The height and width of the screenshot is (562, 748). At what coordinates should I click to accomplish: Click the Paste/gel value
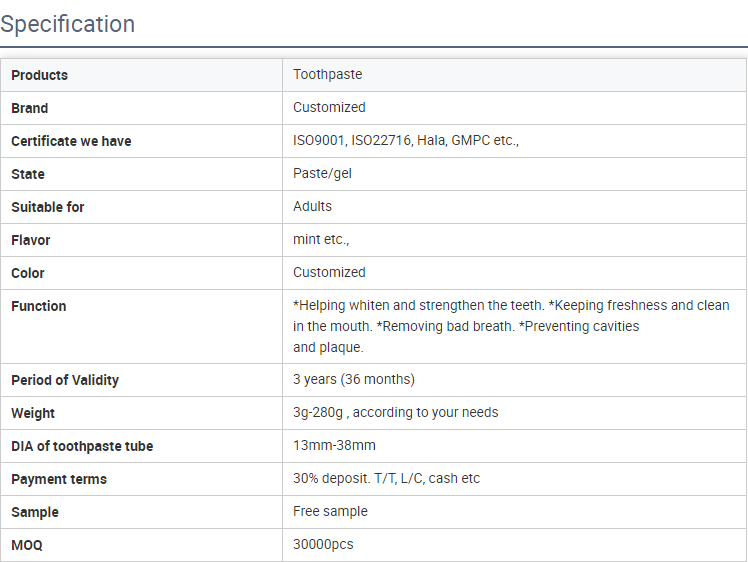[322, 173]
